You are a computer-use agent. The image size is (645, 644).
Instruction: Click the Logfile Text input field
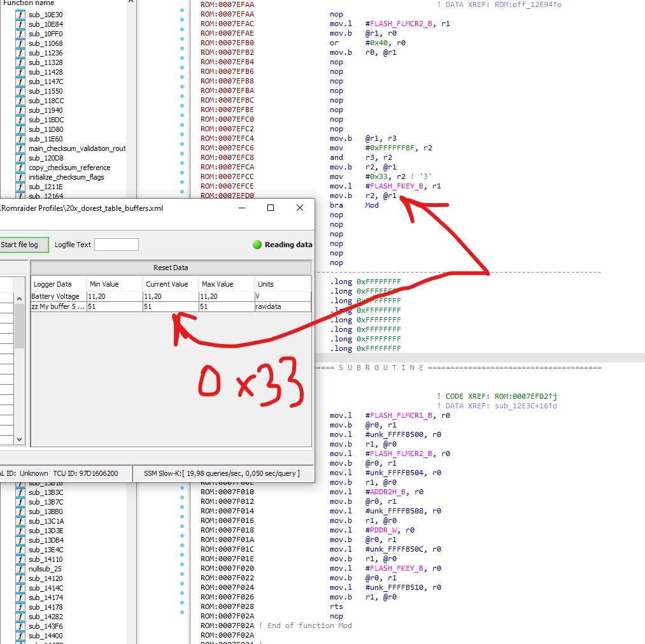[x=117, y=245]
